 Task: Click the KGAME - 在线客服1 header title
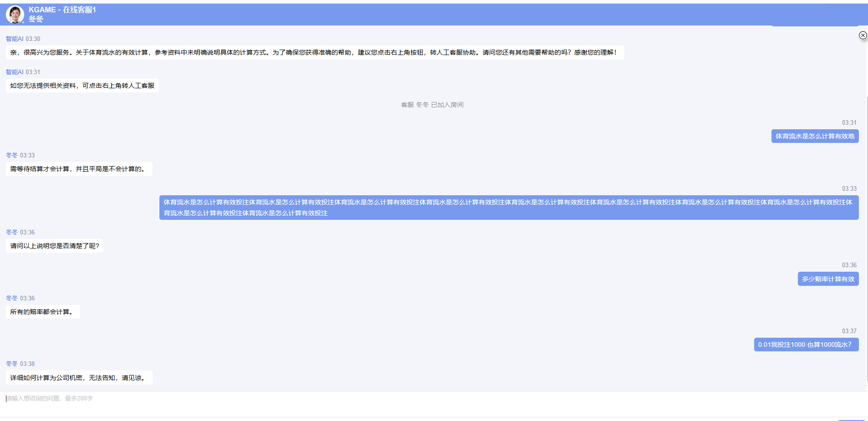62,10
